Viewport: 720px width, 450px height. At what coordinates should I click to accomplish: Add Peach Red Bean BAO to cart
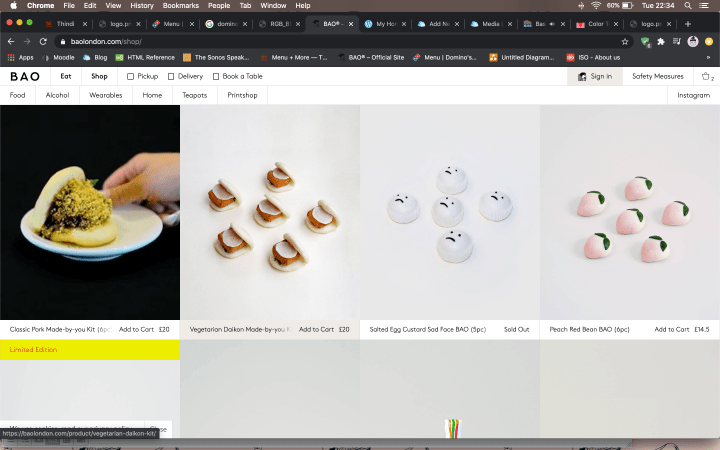click(671, 329)
